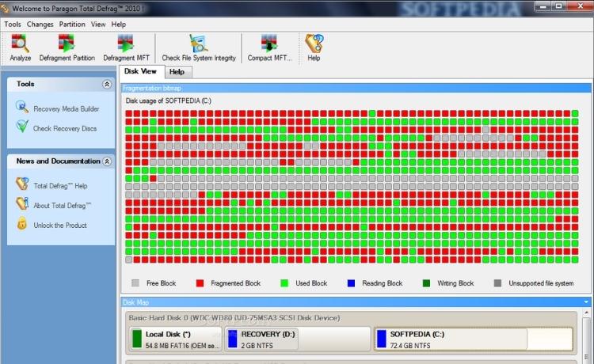The image size is (594, 364).
Task: Minimize the Total Defrag window
Action: click(x=543, y=6)
